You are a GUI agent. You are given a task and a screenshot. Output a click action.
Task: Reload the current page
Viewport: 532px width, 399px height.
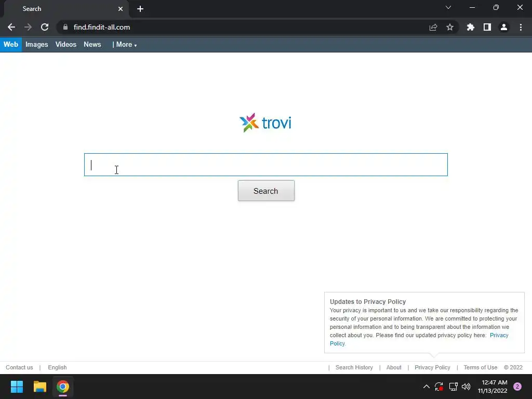[x=45, y=27]
